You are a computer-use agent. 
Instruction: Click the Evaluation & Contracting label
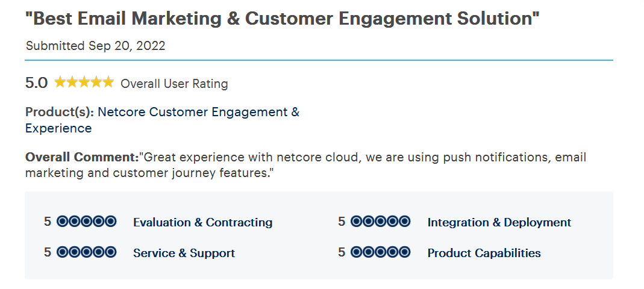point(203,223)
